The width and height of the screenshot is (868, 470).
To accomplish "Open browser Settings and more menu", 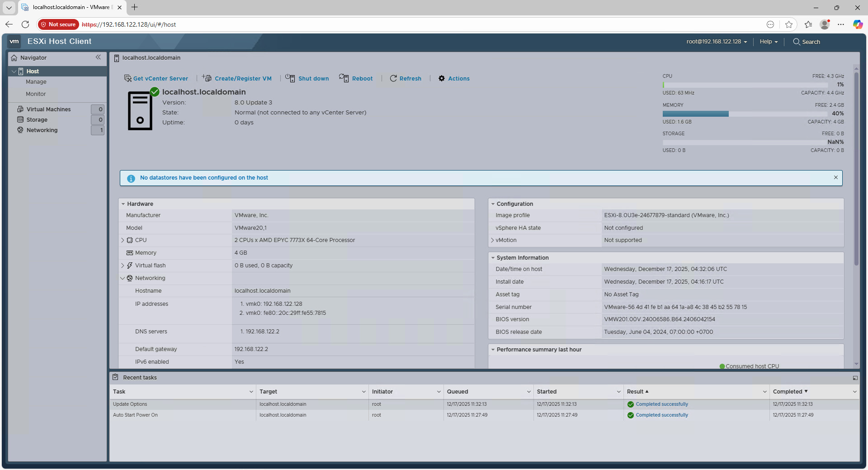I will pyautogui.click(x=841, y=24).
